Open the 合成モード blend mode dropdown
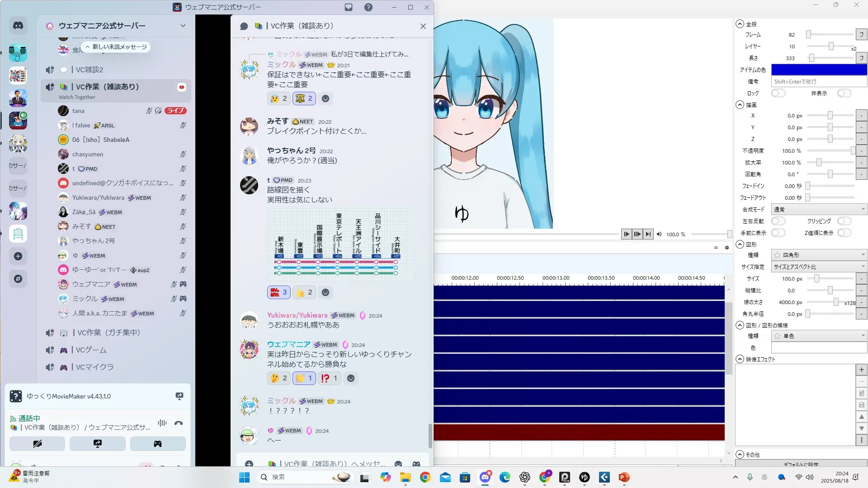Image resolution: width=868 pixels, height=488 pixels. pos(819,209)
